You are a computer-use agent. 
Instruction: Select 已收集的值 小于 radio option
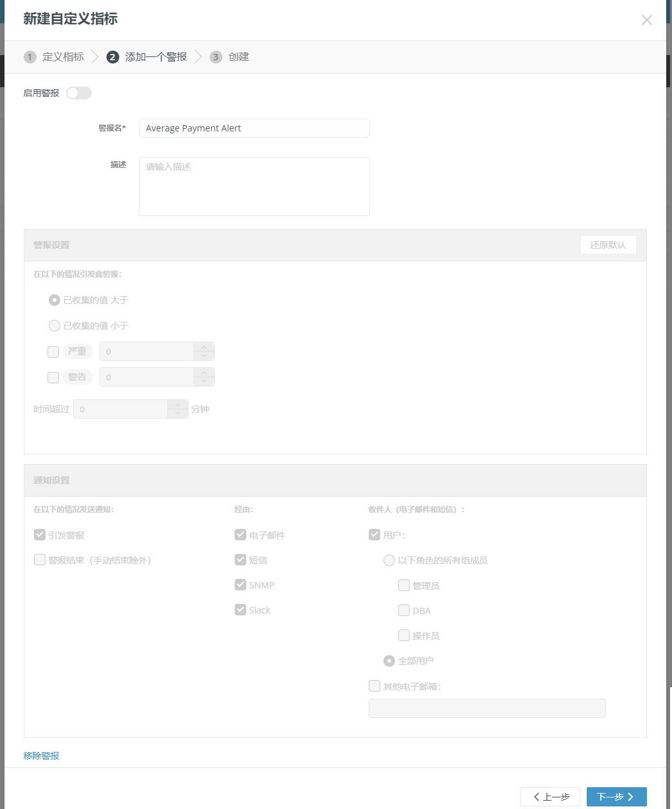[x=55, y=326]
